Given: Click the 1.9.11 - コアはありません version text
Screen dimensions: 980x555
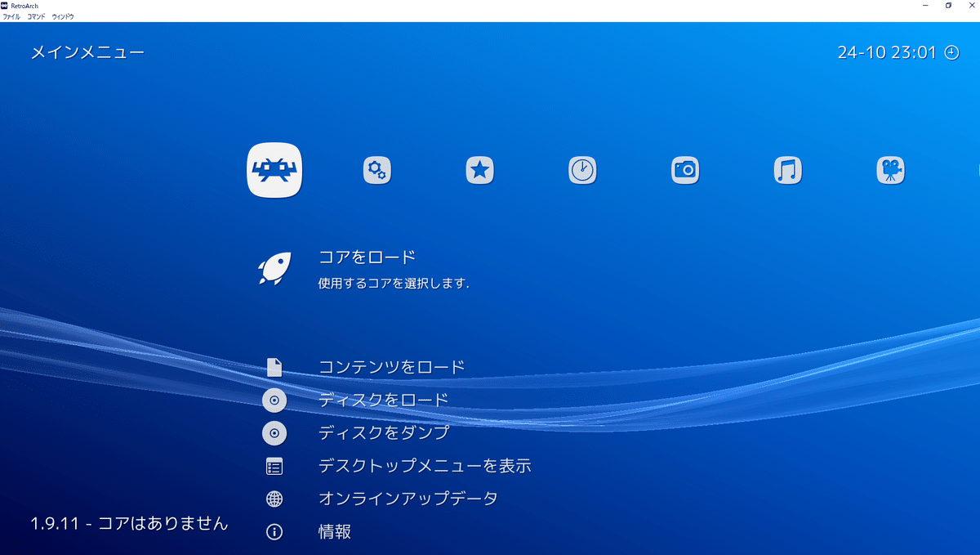Looking at the screenshot, I should [x=130, y=524].
